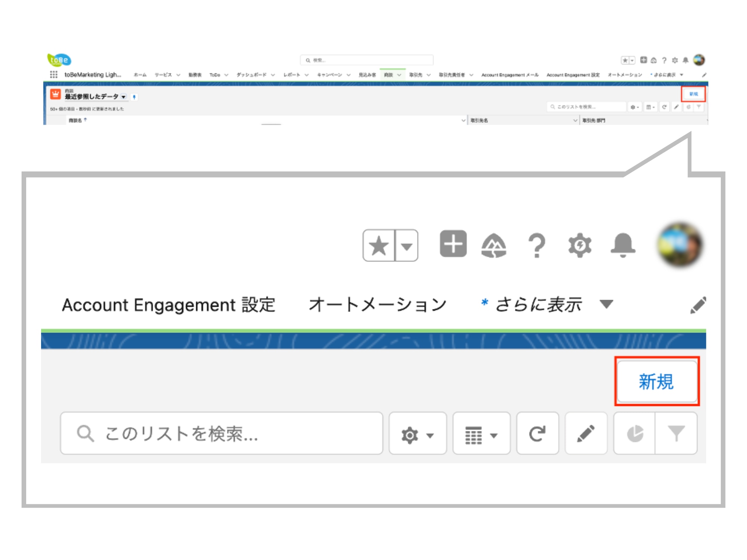The image size is (747, 560).
Task: Open the app launcher grid in small screenshot
Action: coord(54,75)
